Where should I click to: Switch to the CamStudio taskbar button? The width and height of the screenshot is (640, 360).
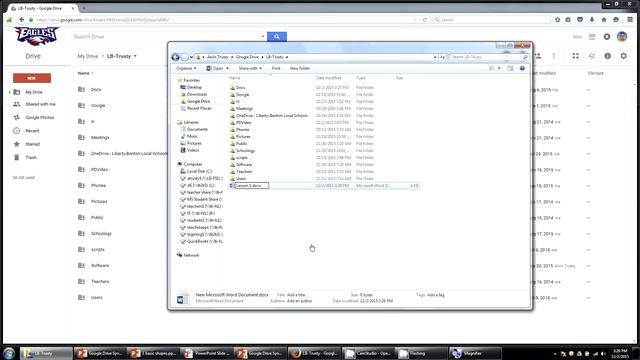point(368,353)
